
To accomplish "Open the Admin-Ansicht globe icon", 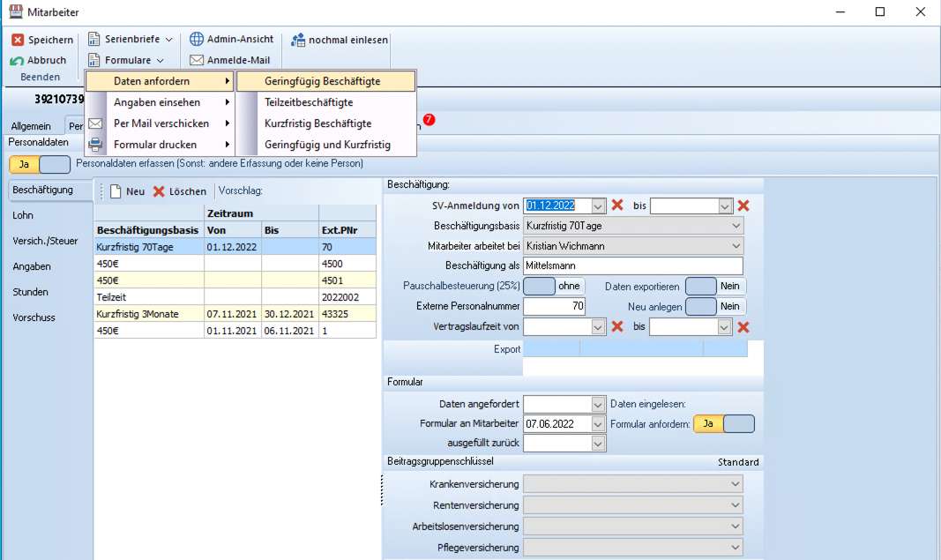I will (197, 40).
